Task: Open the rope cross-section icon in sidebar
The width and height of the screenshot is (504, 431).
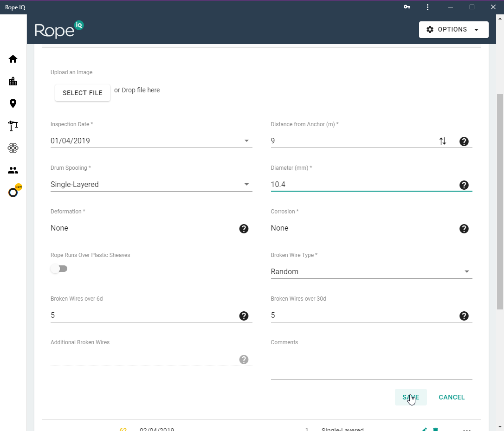Action: click(x=13, y=148)
